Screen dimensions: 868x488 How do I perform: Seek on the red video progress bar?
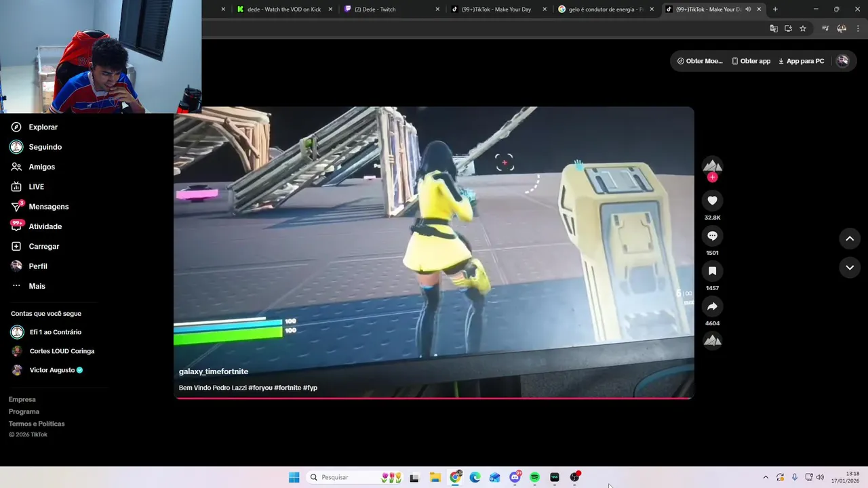pyautogui.click(x=434, y=398)
